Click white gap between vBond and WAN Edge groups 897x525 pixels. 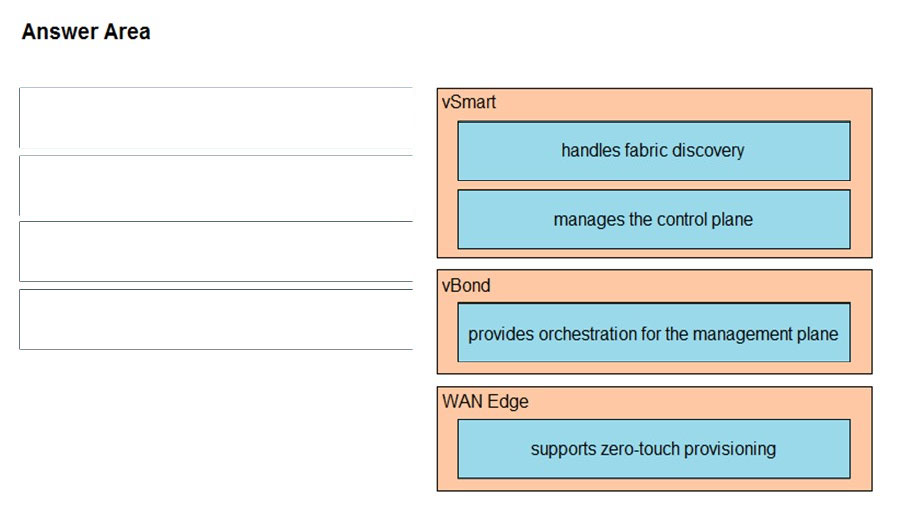pyautogui.click(x=654, y=380)
